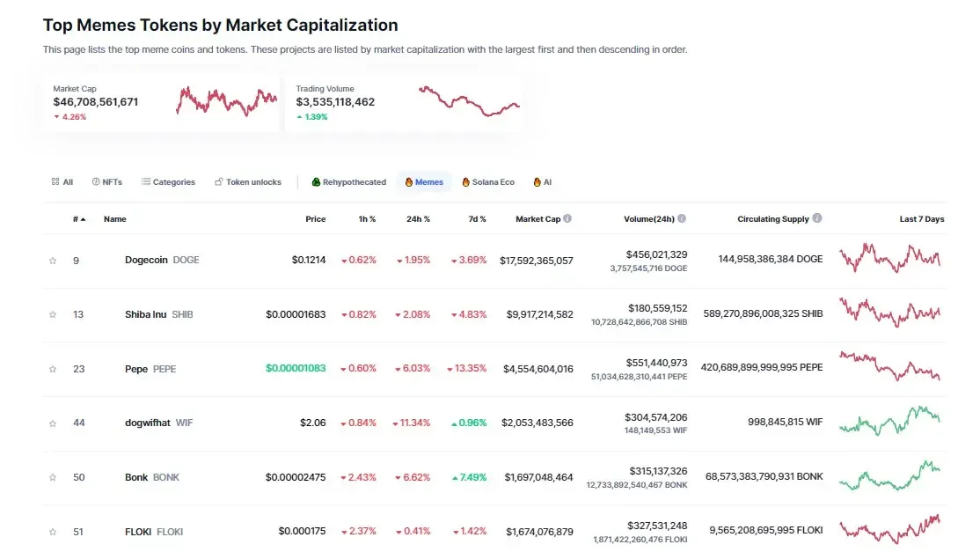
Task: Switch to the All tab
Action: [62, 182]
